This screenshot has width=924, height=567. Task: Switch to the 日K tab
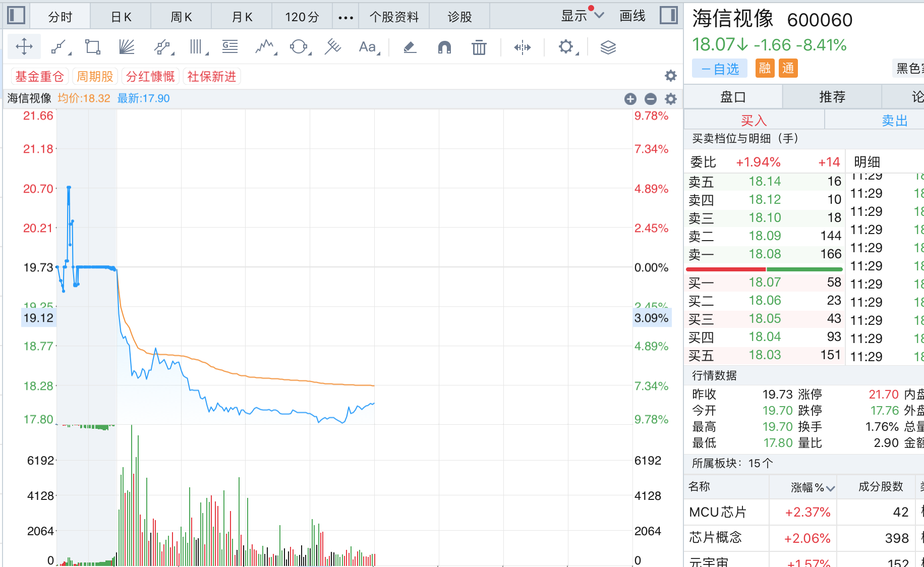(121, 17)
